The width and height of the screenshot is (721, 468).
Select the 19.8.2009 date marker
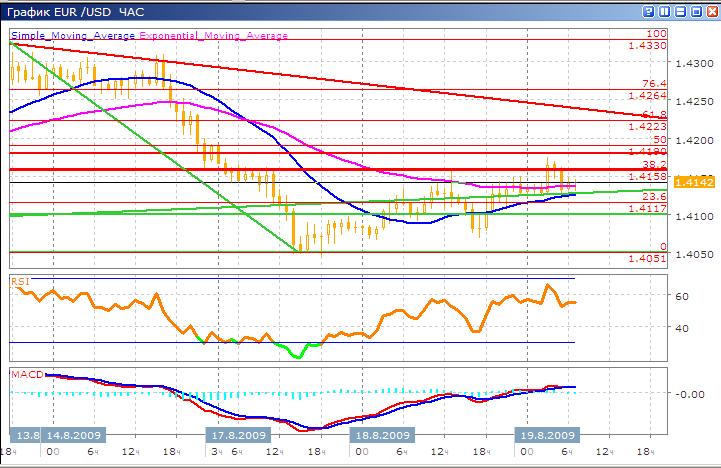(544, 436)
